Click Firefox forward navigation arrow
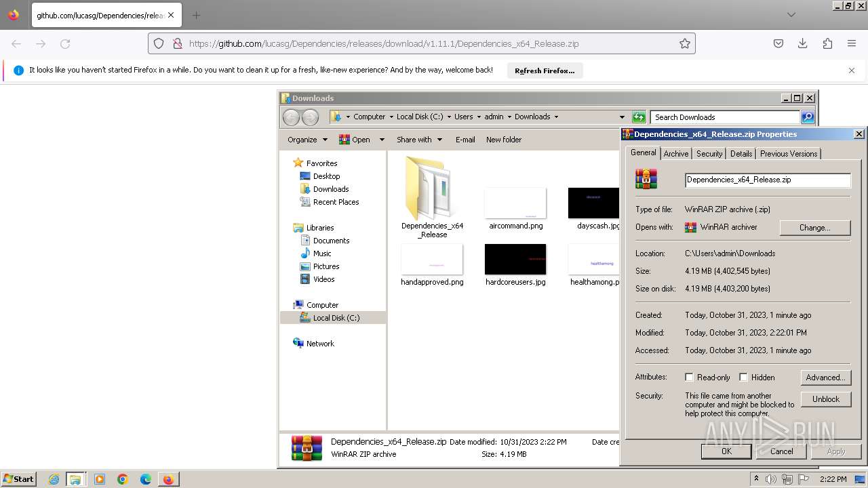The image size is (868, 488). pyautogui.click(x=41, y=43)
